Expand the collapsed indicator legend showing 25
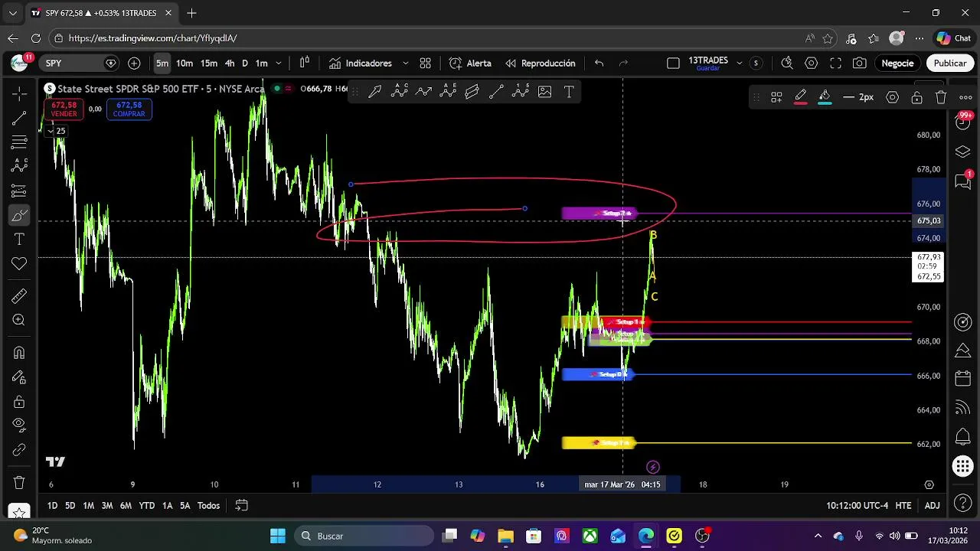 point(56,131)
